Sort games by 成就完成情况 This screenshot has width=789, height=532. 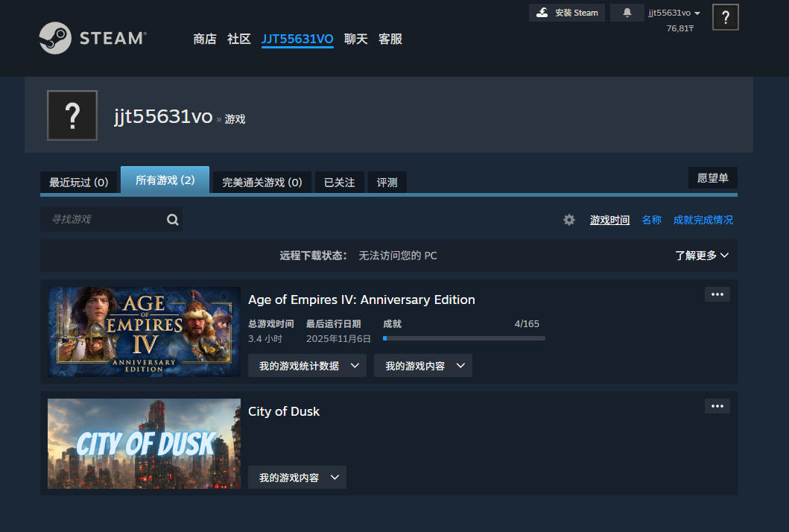click(x=703, y=220)
